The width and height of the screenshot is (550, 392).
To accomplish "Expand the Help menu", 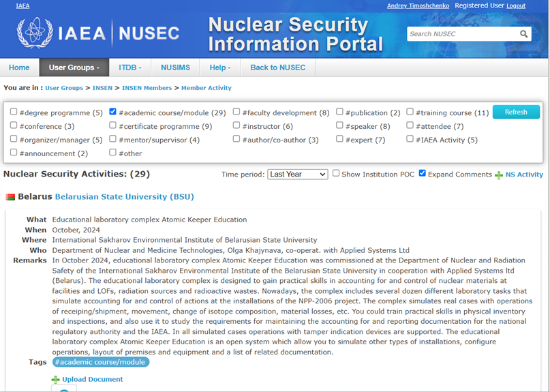I will coord(220,67).
